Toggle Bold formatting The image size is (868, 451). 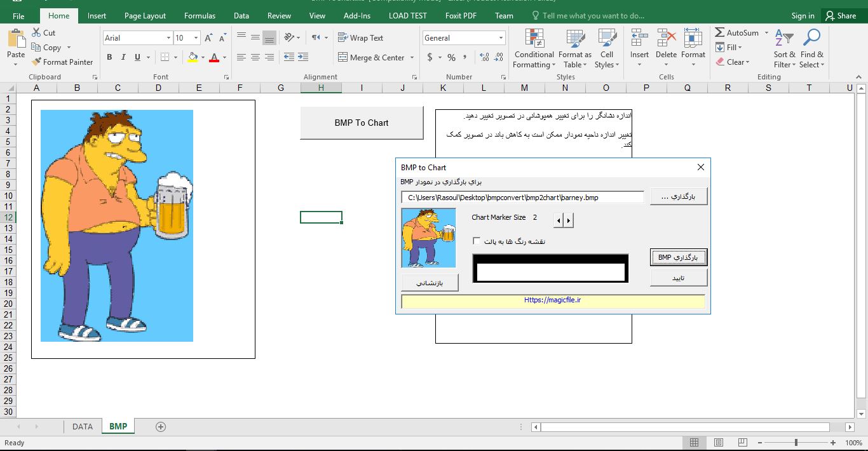point(109,57)
